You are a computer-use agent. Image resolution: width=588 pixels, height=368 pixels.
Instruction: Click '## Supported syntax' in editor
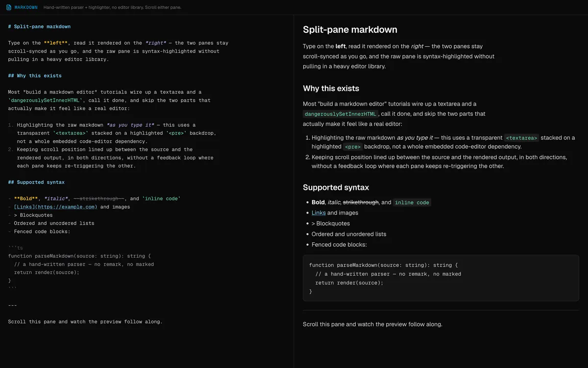36,182
